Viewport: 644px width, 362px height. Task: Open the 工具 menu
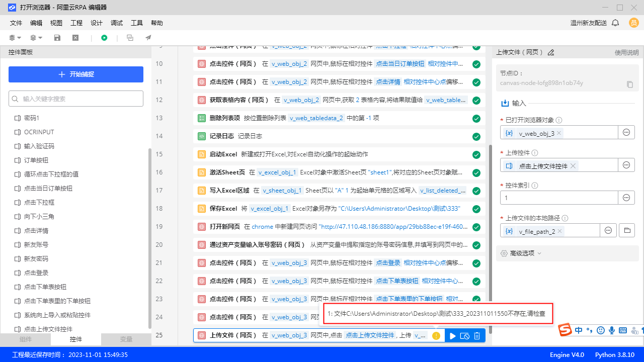[137, 23]
